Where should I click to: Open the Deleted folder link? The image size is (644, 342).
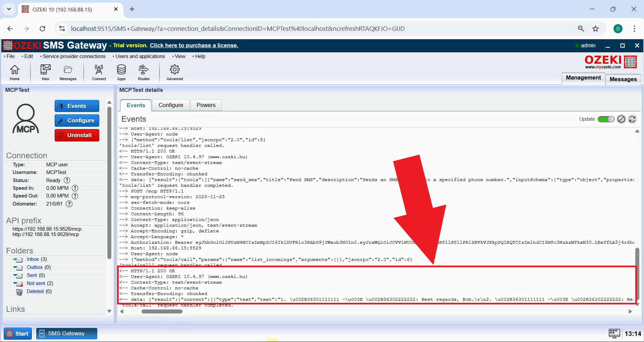pos(35,291)
